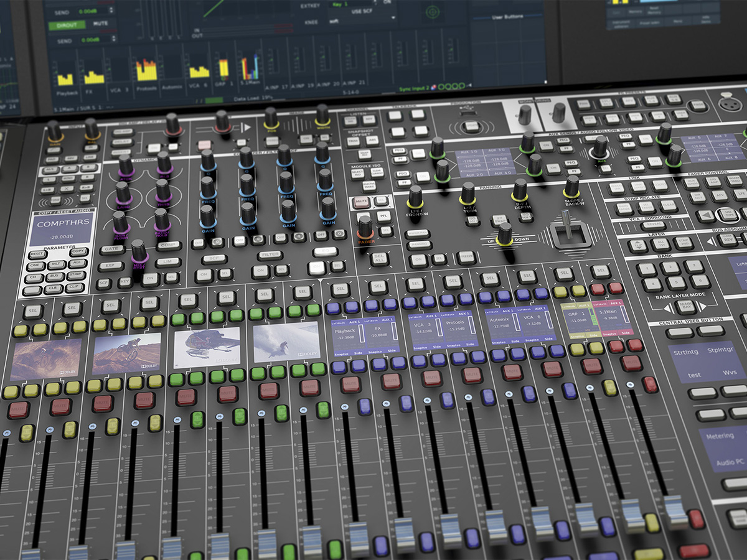Select the helicopter thumbnail

(207, 348)
